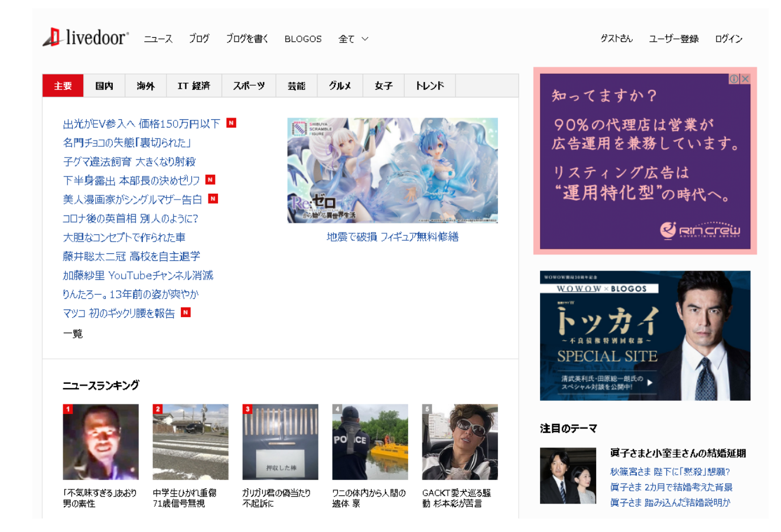Open ニュース in top navigation

point(158,39)
